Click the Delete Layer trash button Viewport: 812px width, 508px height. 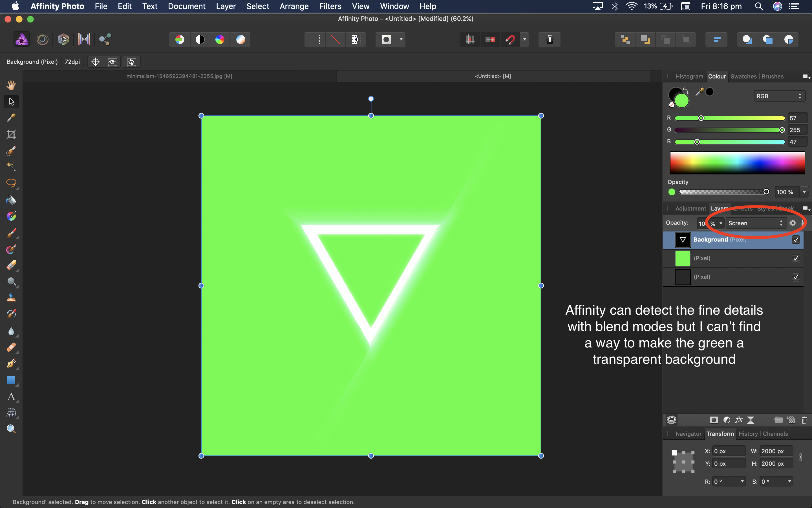(804, 420)
